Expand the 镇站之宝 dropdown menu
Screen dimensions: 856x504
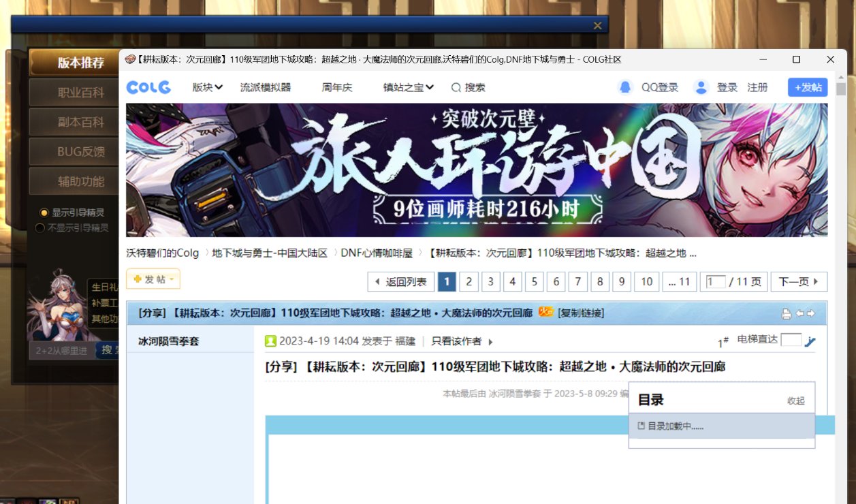[x=409, y=87]
